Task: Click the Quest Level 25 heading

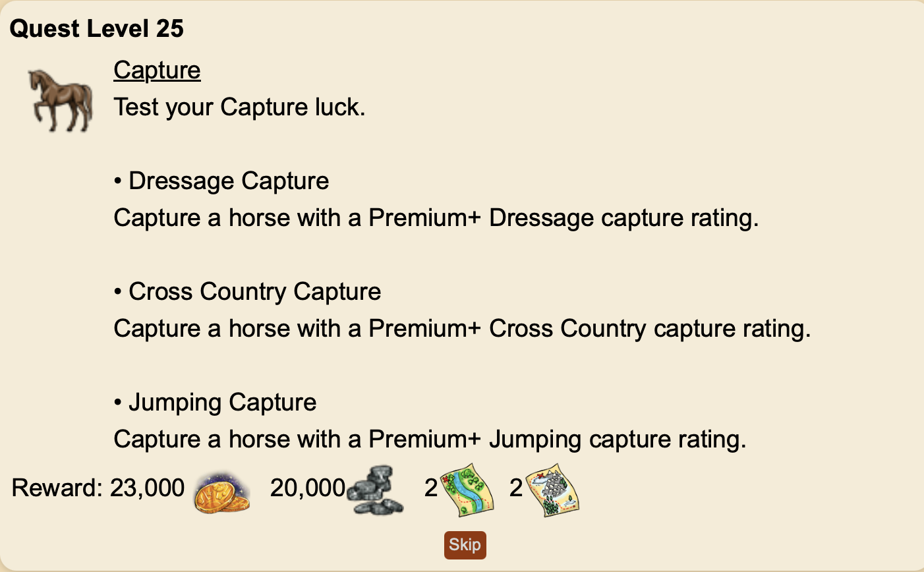Action: click(97, 28)
